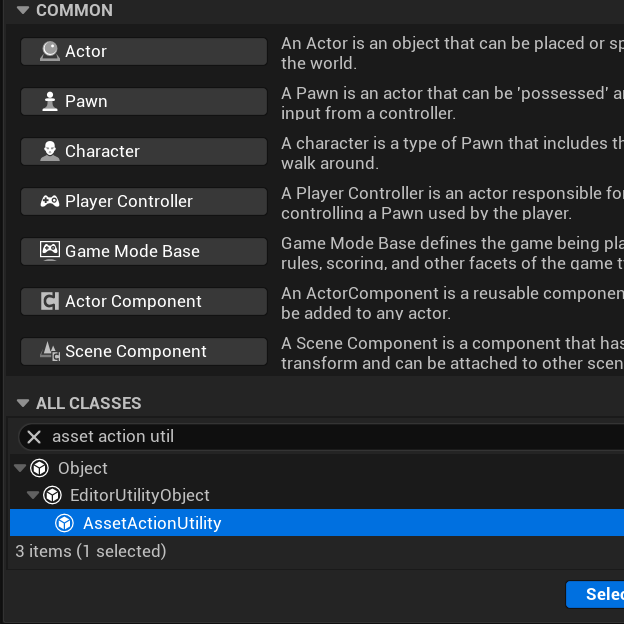Choose the Pawn parent class button

point(144,101)
